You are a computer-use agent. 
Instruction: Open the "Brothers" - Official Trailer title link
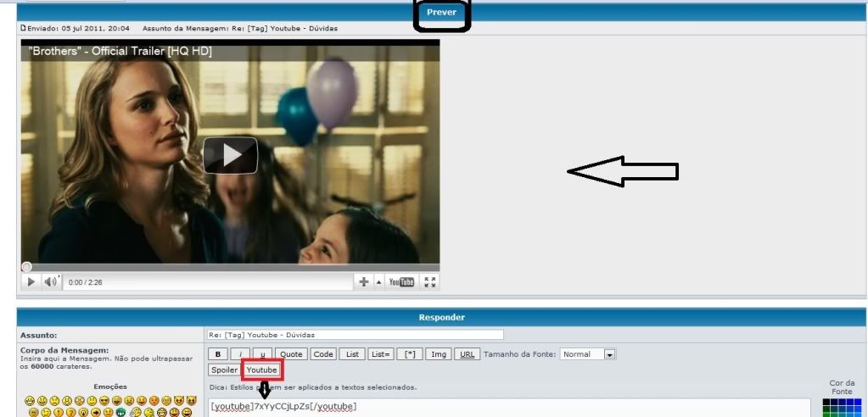pos(120,52)
